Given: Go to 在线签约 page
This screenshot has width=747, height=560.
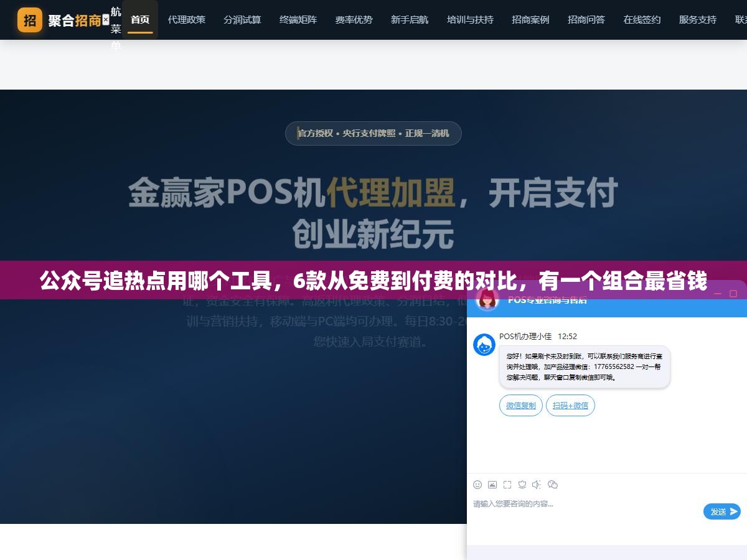Looking at the screenshot, I should point(642,20).
